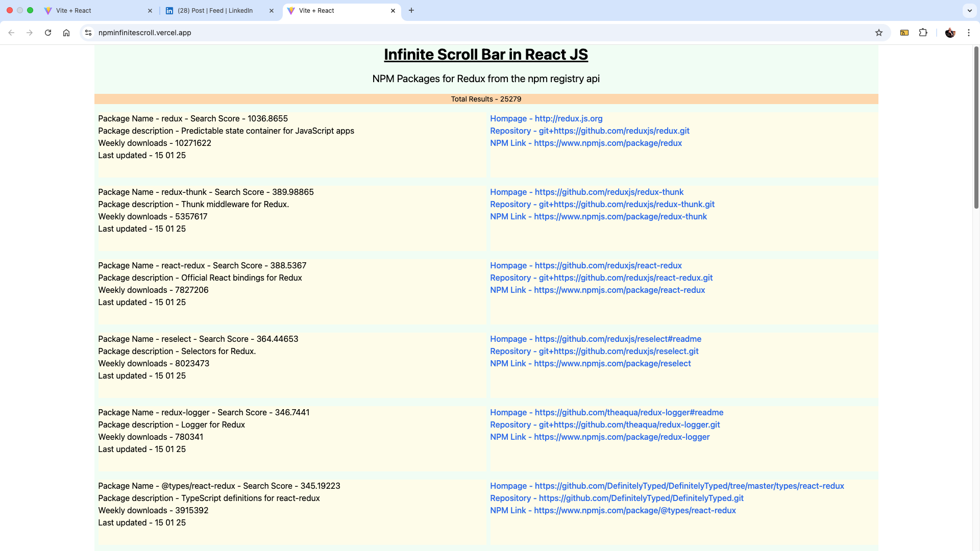Open NPM Link for redux-thunk
Image resolution: width=980 pixels, height=551 pixels.
point(598,216)
